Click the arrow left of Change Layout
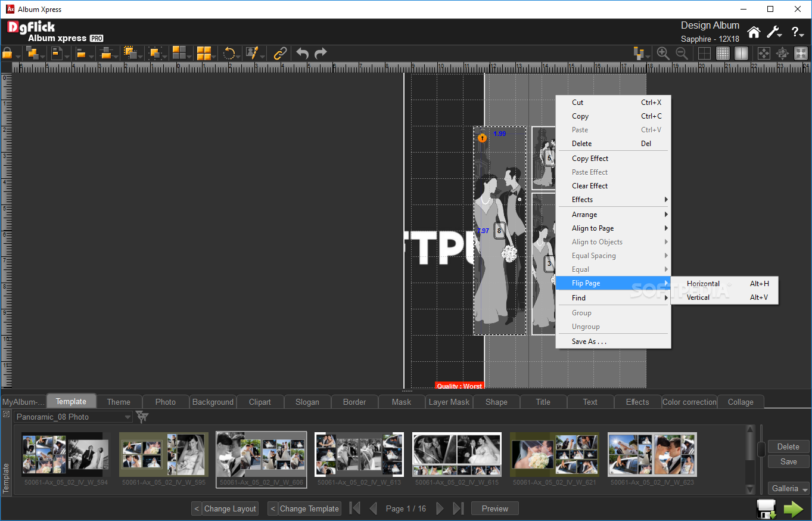Image resolution: width=812 pixels, height=521 pixels. pos(197,508)
